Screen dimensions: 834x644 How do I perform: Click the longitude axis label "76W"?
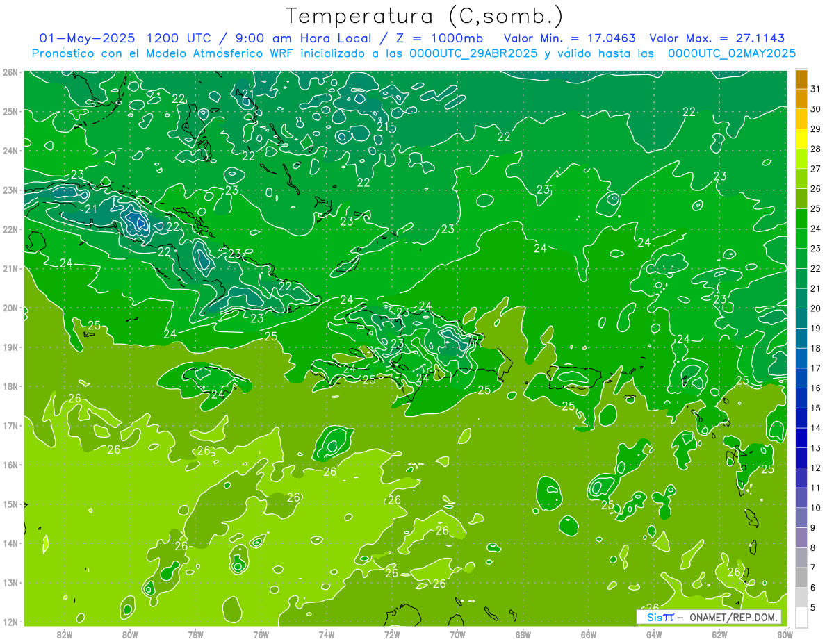[x=261, y=634]
